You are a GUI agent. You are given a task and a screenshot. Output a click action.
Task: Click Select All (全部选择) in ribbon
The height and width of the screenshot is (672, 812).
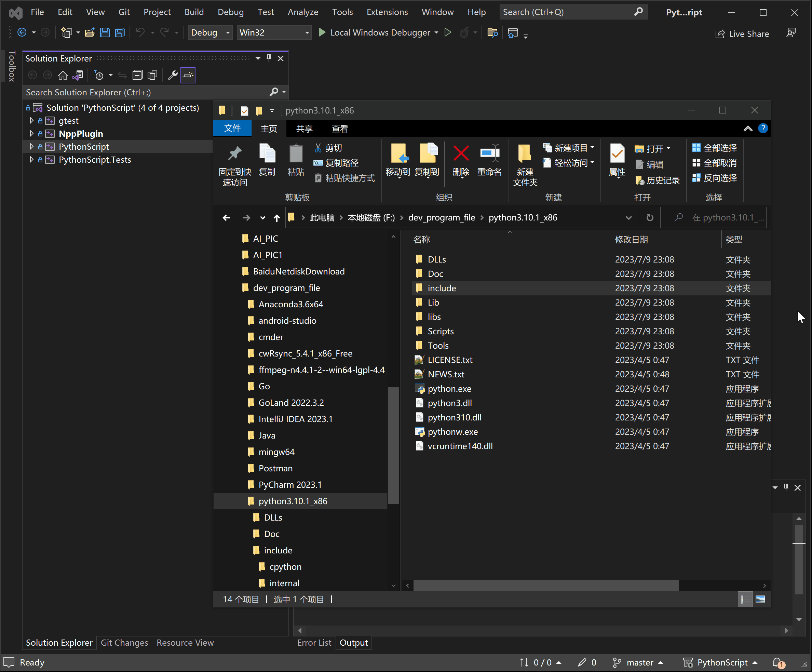(x=714, y=148)
